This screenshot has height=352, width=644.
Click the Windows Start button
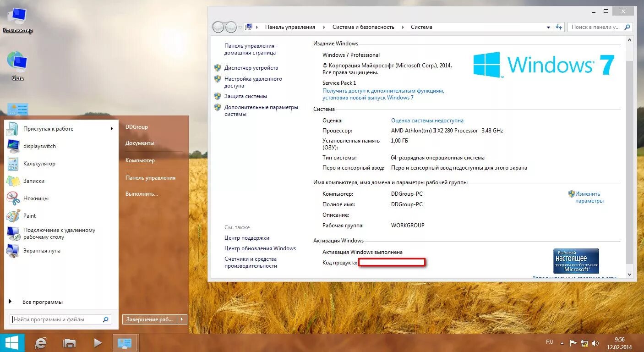(12, 343)
